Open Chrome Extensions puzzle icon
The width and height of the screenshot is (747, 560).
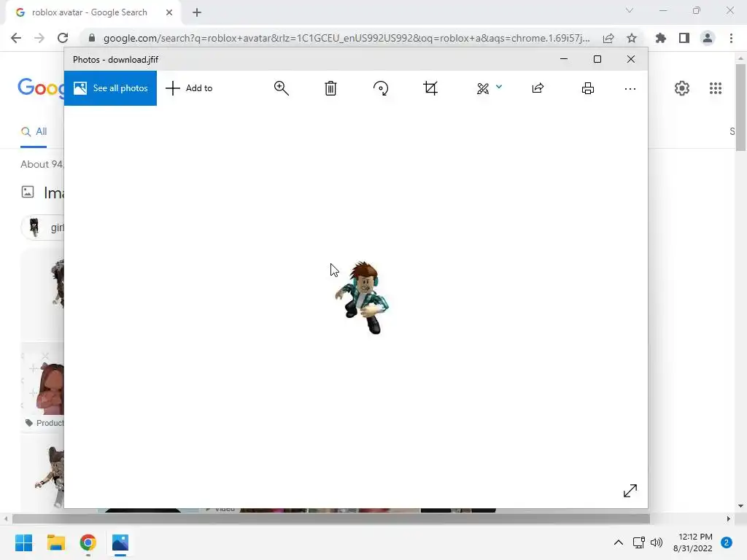(x=661, y=38)
